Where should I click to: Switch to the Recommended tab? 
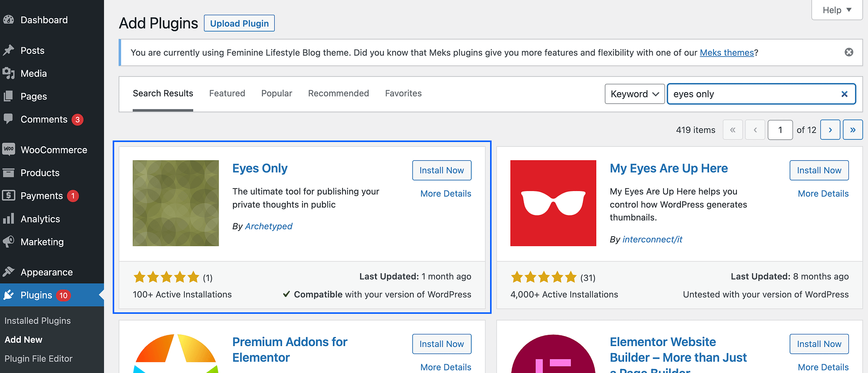[x=339, y=93]
